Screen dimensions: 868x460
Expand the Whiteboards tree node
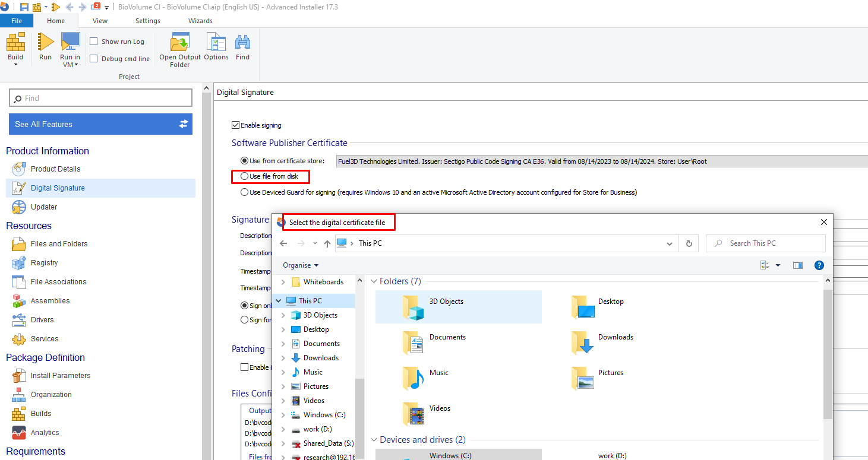pyautogui.click(x=283, y=282)
